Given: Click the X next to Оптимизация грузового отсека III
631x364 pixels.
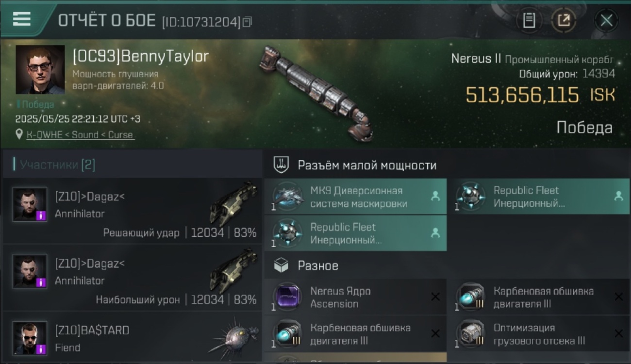Looking at the screenshot, I should point(618,333).
